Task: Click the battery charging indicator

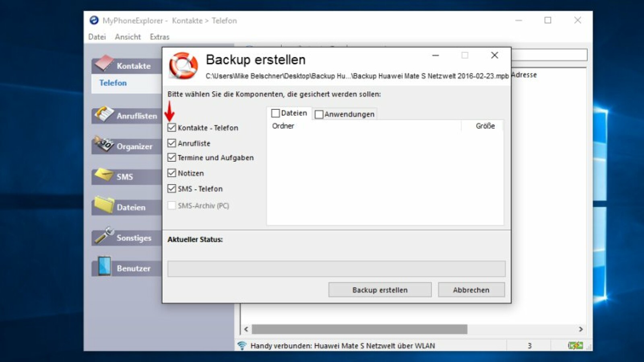Action: [x=576, y=345]
